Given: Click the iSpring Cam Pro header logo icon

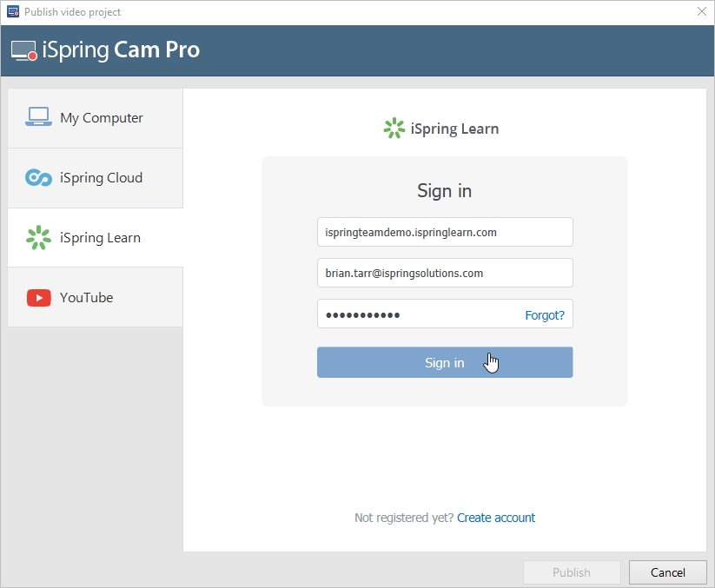Looking at the screenshot, I should (24, 50).
